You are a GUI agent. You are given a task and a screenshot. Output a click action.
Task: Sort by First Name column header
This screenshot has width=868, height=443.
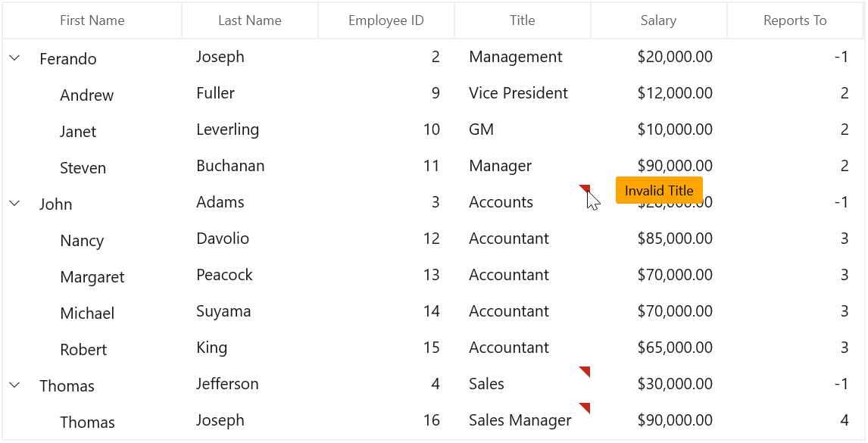[92, 20]
